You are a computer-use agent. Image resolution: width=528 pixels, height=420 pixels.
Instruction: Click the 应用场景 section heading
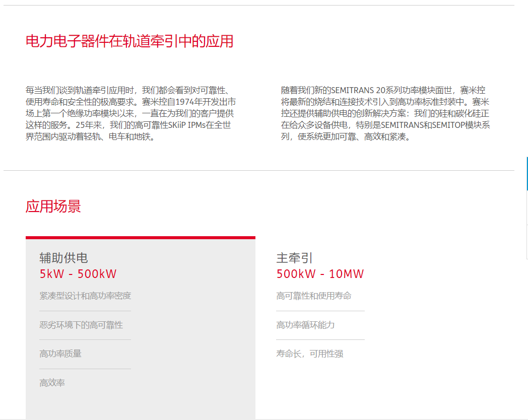coord(53,206)
